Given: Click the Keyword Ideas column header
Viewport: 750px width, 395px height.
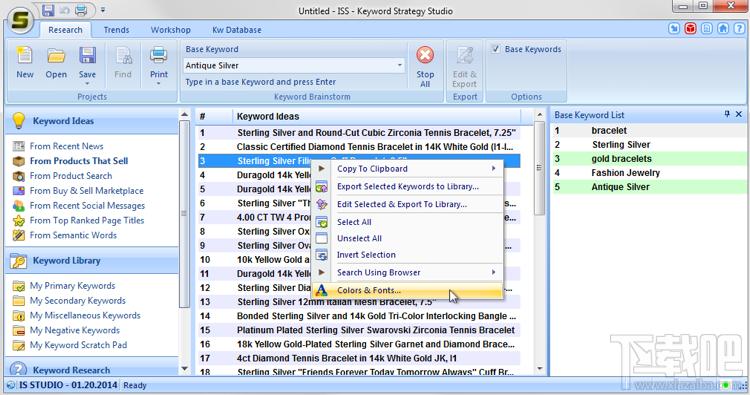Looking at the screenshot, I should pyautogui.click(x=376, y=116).
